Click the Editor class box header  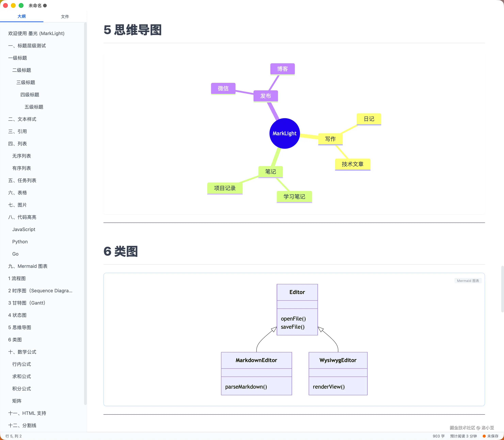coord(297,292)
